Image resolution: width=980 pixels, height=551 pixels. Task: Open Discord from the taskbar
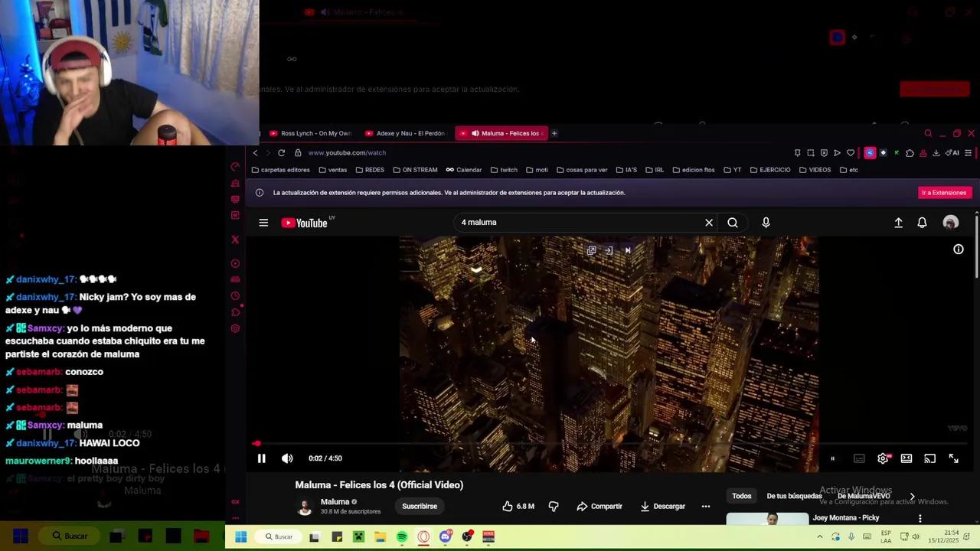(x=446, y=537)
